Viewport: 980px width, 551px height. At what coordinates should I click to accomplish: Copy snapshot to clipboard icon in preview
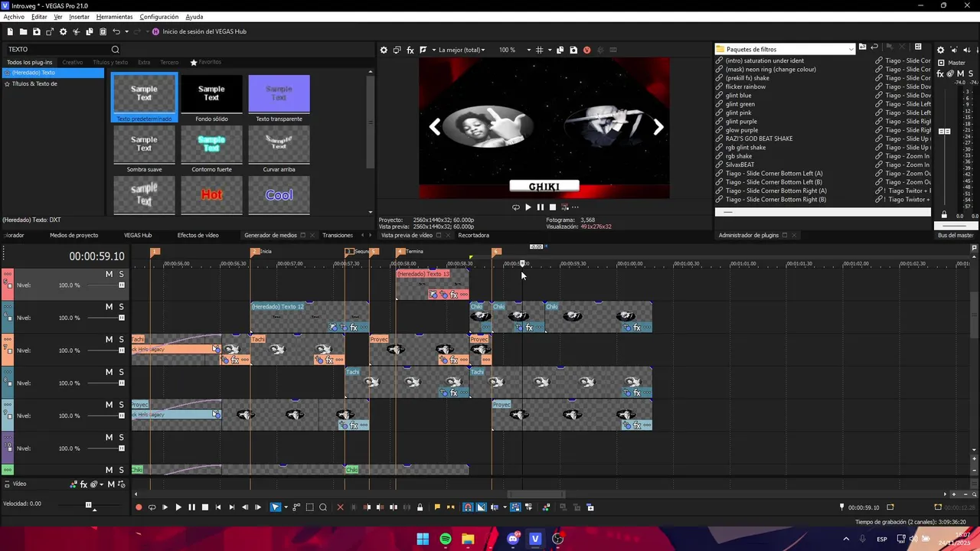coord(560,50)
